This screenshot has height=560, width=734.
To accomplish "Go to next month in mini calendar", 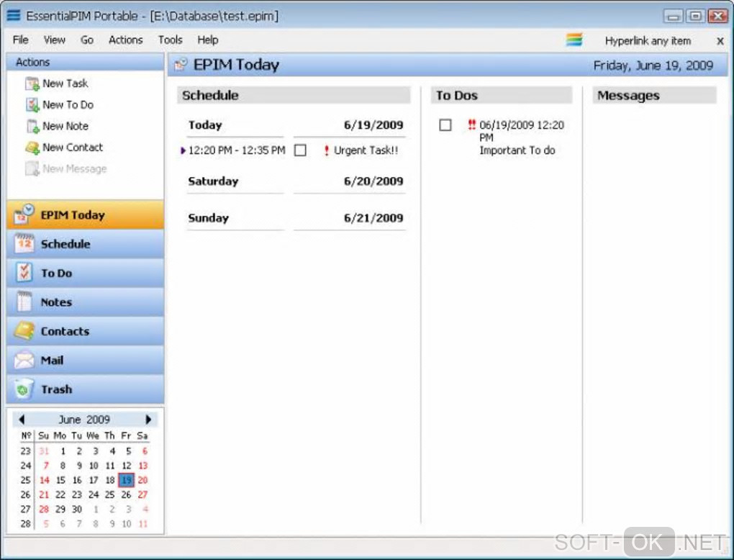I will pos(148,420).
